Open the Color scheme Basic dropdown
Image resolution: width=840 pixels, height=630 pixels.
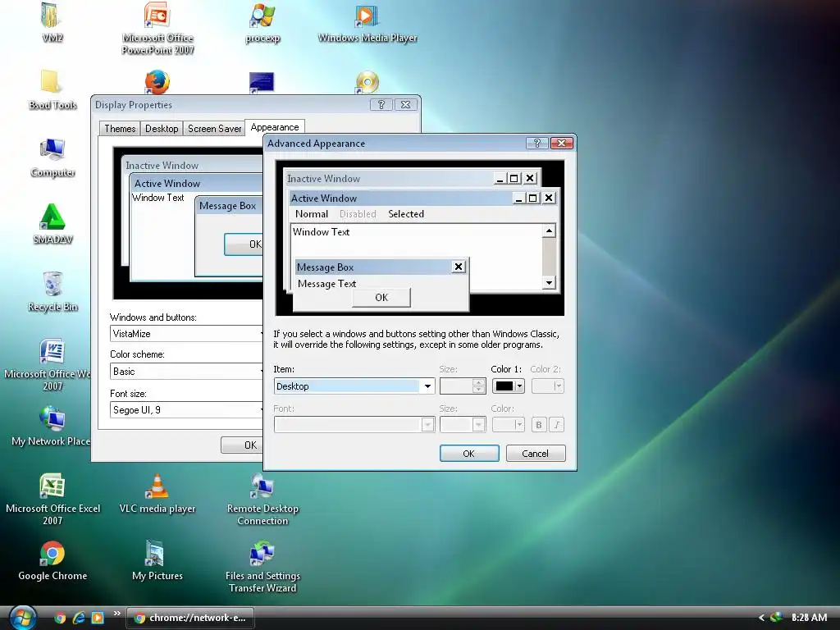coord(186,372)
